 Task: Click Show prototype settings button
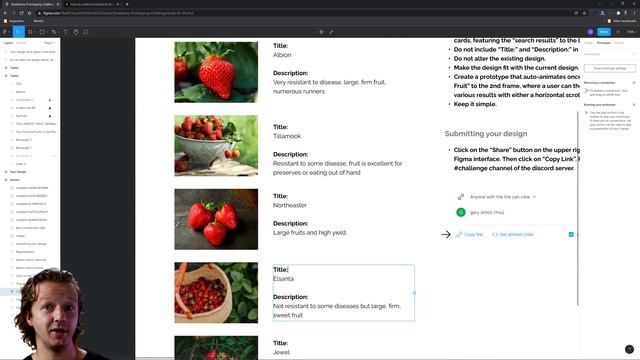pos(609,68)
